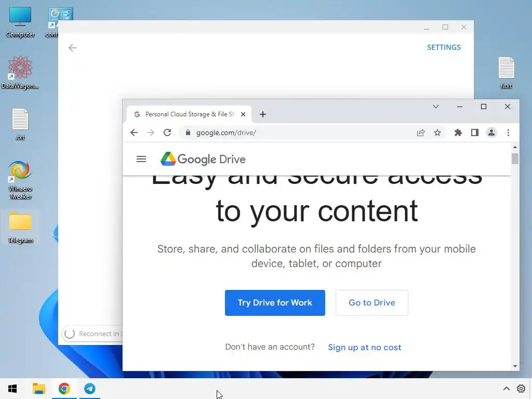This screenshot has width=532, height=399.
Task: Bookmark this tab with the star
Action: click(x=437, y=132)
